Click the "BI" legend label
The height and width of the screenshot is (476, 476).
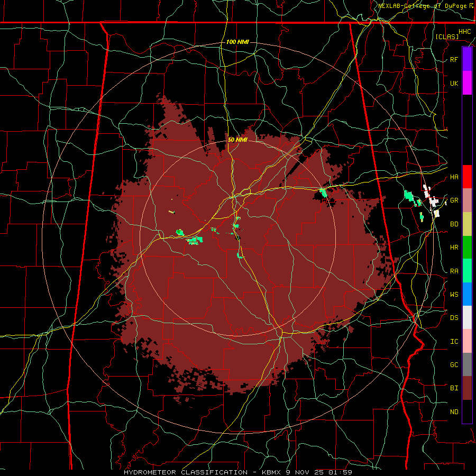[x=454, y=388]
